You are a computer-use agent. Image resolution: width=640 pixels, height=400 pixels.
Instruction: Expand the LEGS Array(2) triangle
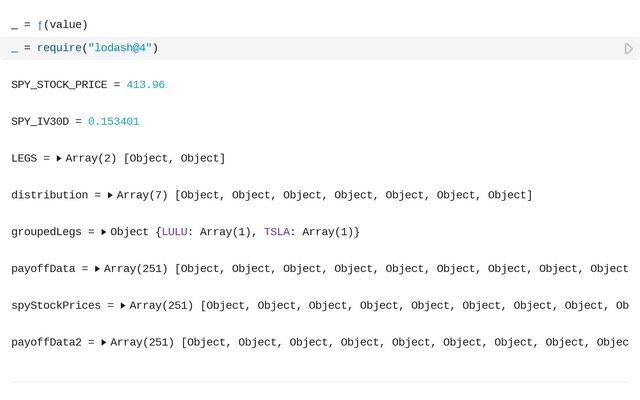click(x=59, y=158)
